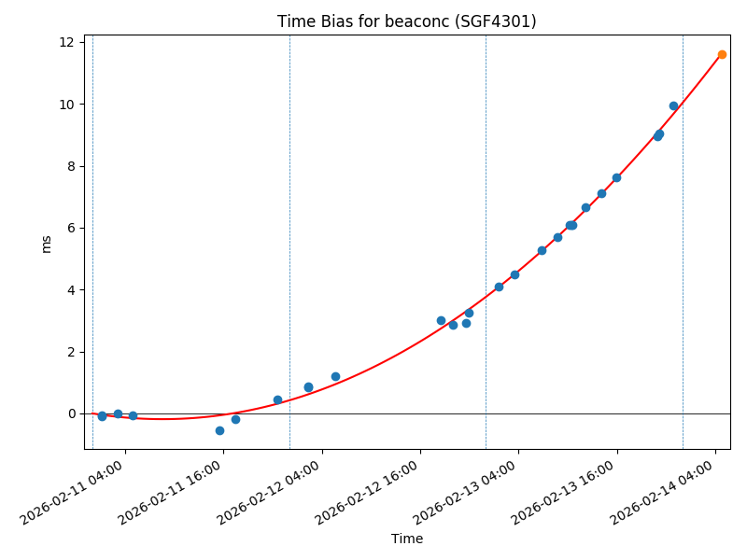This screenshot has height=560, width=747.
Task: Click the "2026-02-13 16:00" x-axis tick label
Action: click(566, 491)
